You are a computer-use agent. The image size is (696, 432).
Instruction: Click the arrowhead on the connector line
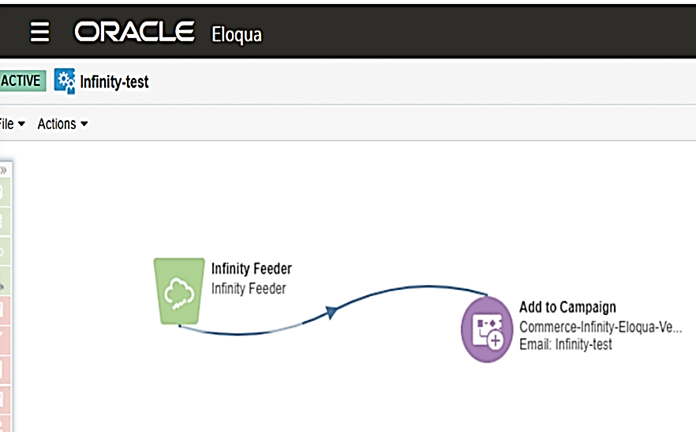[x=333, y=312]
